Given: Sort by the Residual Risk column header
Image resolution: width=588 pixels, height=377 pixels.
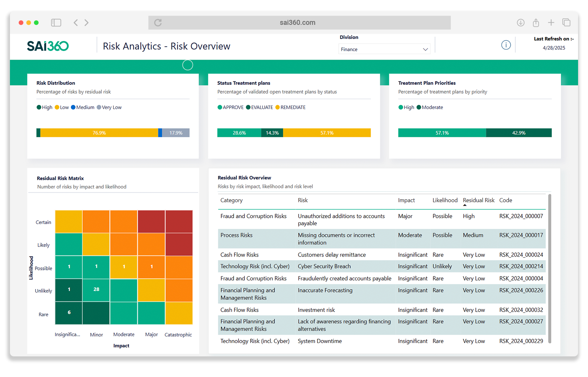Looking at the screenshot, I should pyautogui.click(x=478, y=200).
